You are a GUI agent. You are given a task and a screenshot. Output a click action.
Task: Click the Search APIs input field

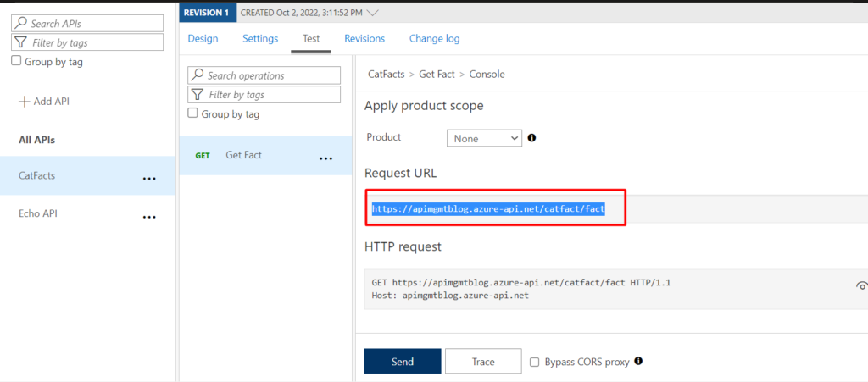tap(87, 23)
